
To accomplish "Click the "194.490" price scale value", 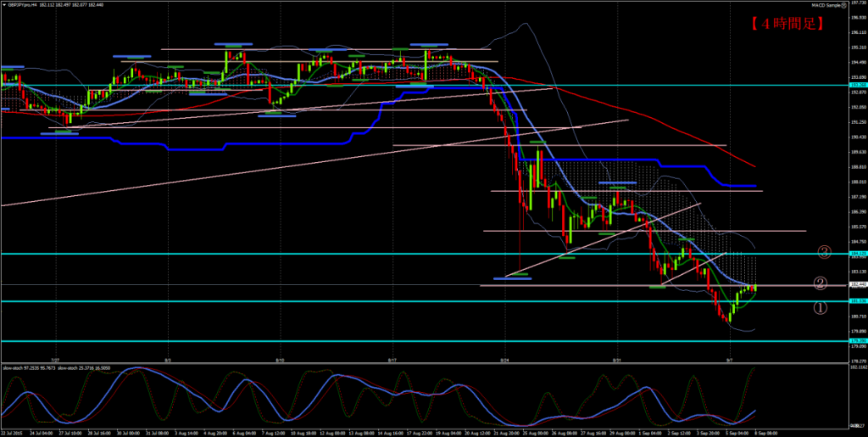I will (x=859, y=62).
